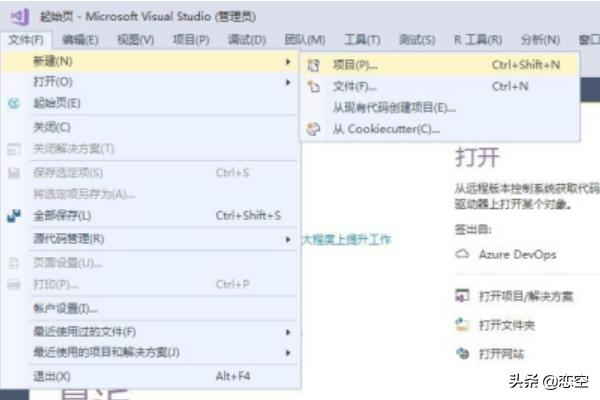Click the page setup icon
Viewport: 600px width, 400px height.
click(14, 263)
